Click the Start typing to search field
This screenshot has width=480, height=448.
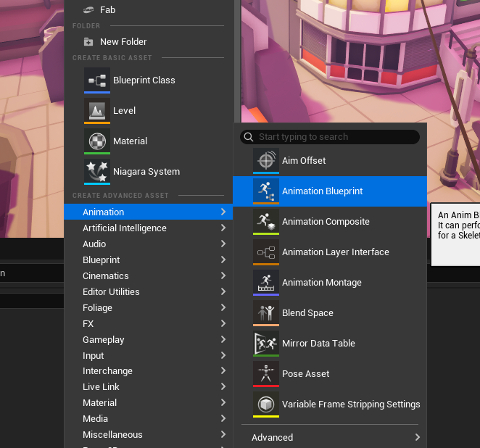330,137
